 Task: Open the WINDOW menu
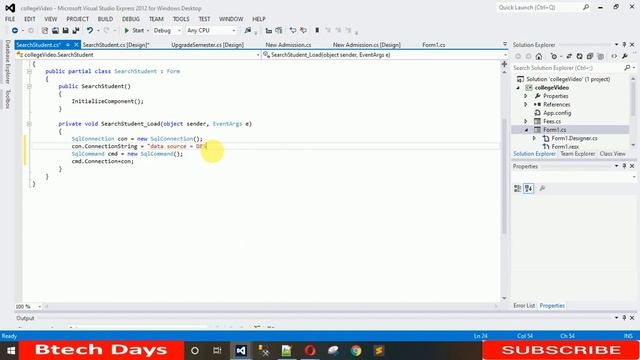(231, 19)
